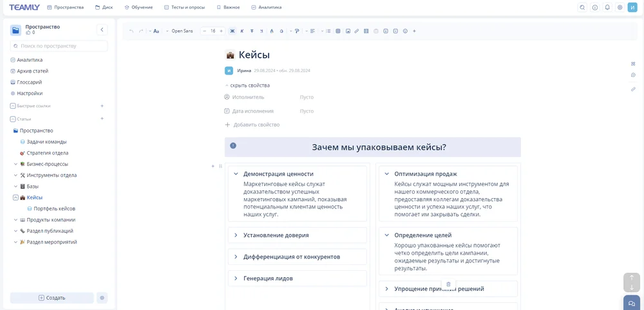The image size is (644, 310).
Task: Click the TEAMLY logo
Action: [24, 7]
